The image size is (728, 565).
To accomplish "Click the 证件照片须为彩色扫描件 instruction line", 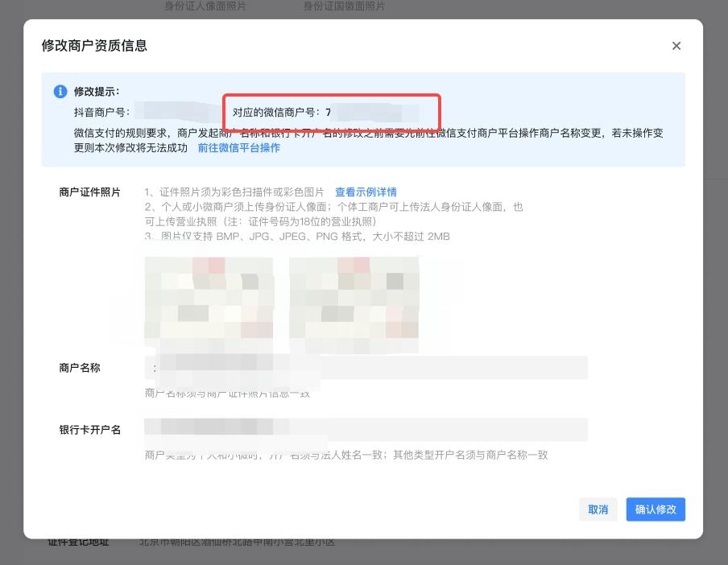I will click(x=234, y=192).
